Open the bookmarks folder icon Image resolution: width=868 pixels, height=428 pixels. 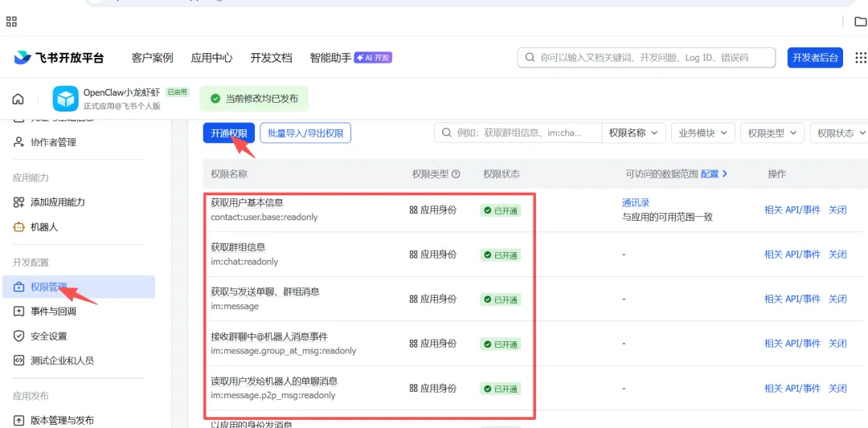860,22
